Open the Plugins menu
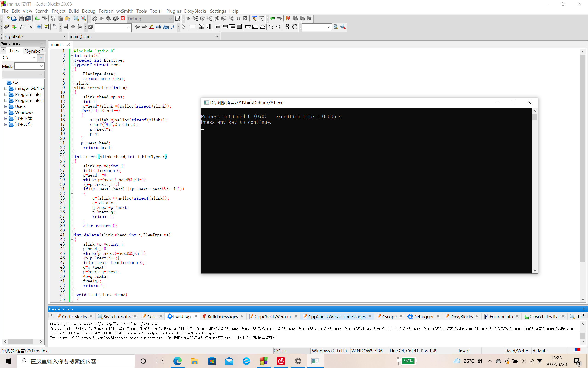 pos(173,11)
